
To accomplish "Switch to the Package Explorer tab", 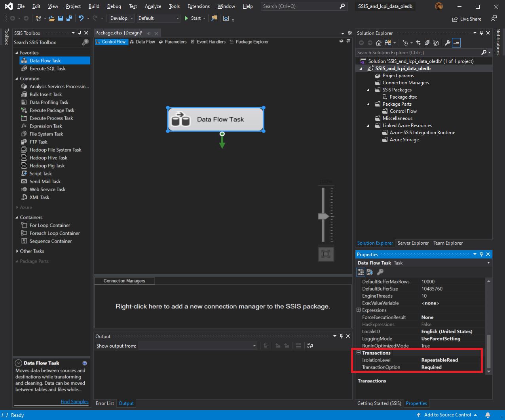I will tap(249, 42).
